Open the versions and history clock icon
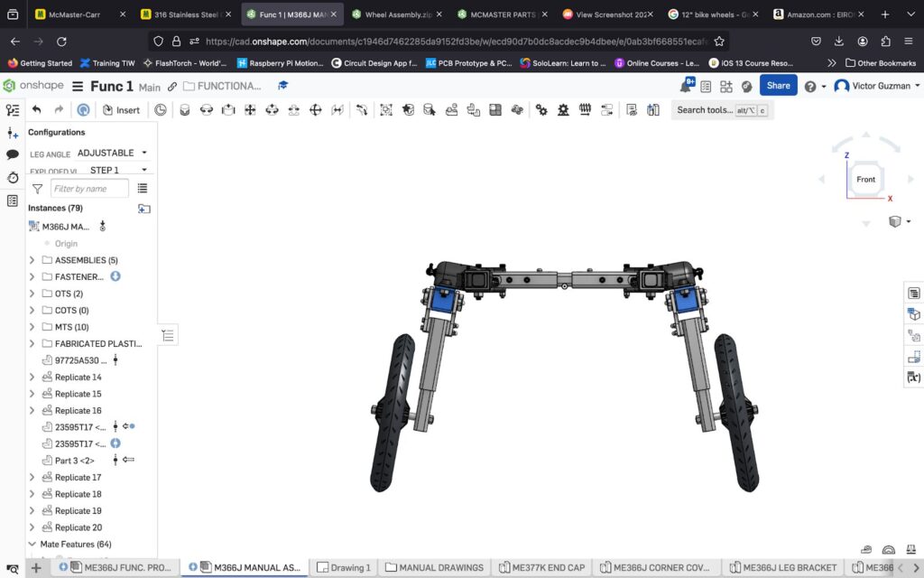924x578 pixels. (x=13, y=178)
